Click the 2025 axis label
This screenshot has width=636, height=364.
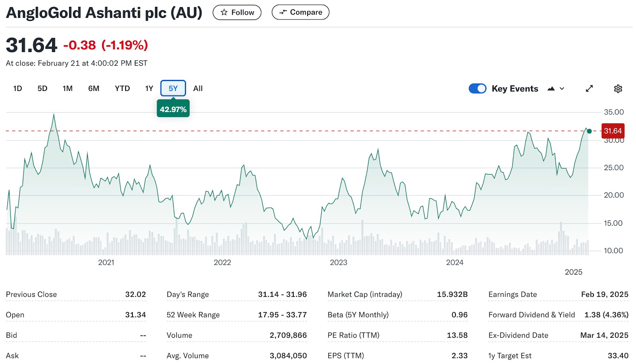click(574, 272)
